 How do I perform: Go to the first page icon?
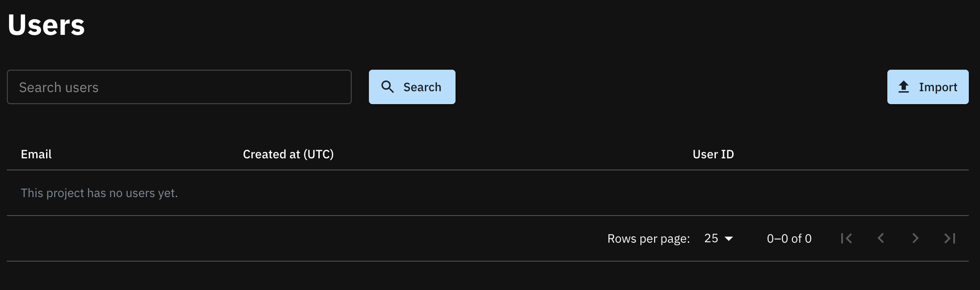click(846, 238)
